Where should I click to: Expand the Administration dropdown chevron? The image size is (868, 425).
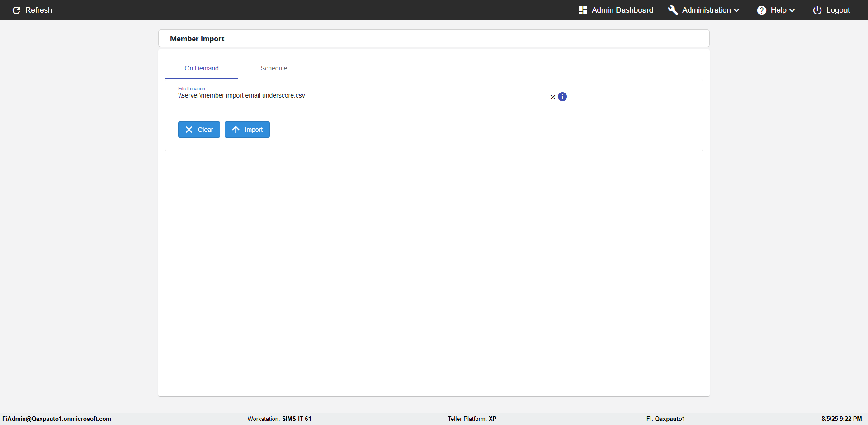pos(736,10)
